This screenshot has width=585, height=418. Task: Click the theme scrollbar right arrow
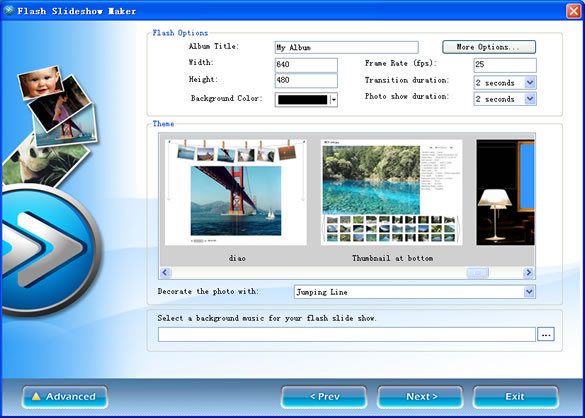click(528, 273)
